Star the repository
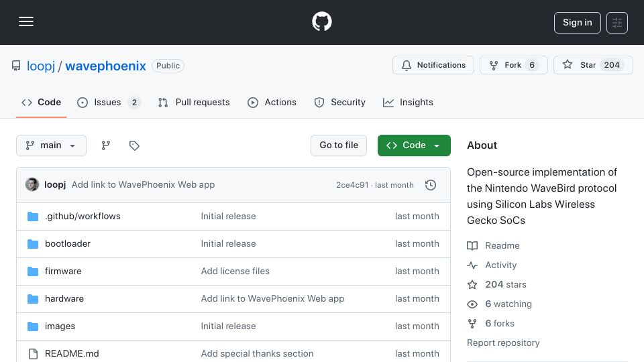 [x=593, y=65]
